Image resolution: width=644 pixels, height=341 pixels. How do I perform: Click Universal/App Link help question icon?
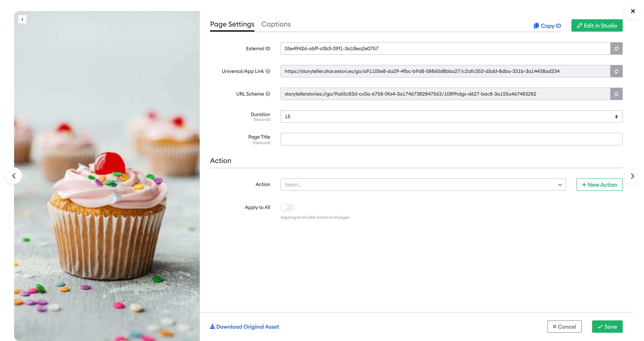click(x=268, y=71)
